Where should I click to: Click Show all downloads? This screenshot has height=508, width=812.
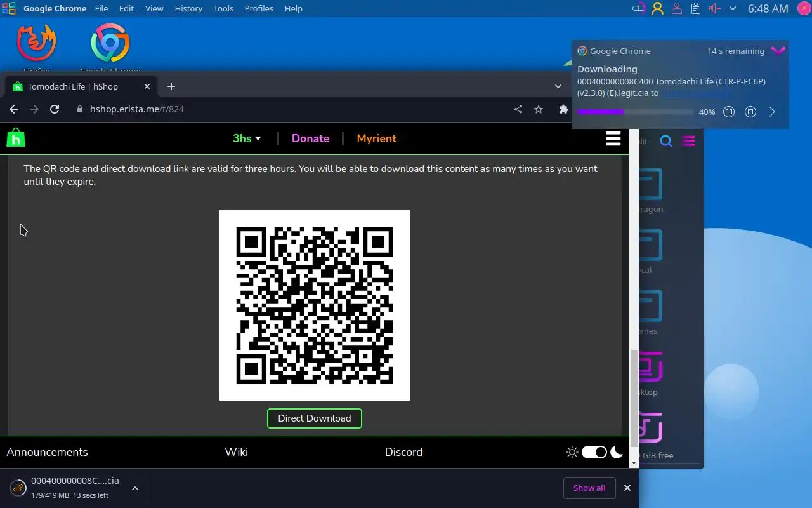[589, 488]
